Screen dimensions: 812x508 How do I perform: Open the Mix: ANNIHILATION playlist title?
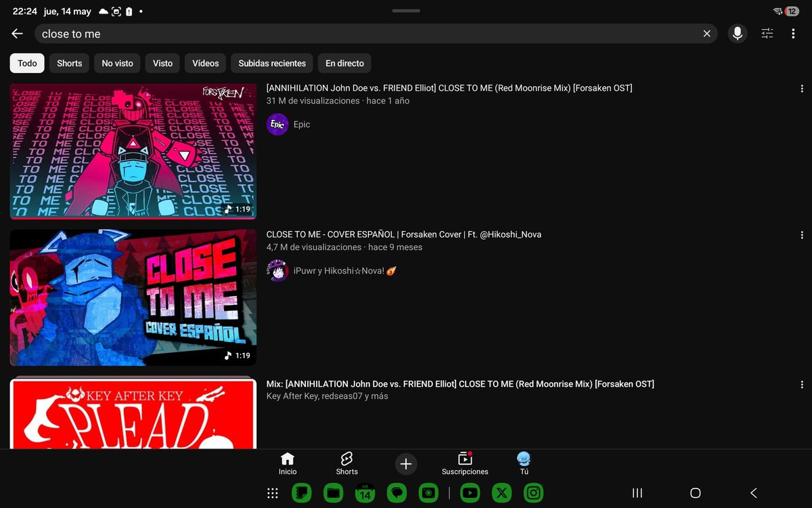click(x=460, y=384)
